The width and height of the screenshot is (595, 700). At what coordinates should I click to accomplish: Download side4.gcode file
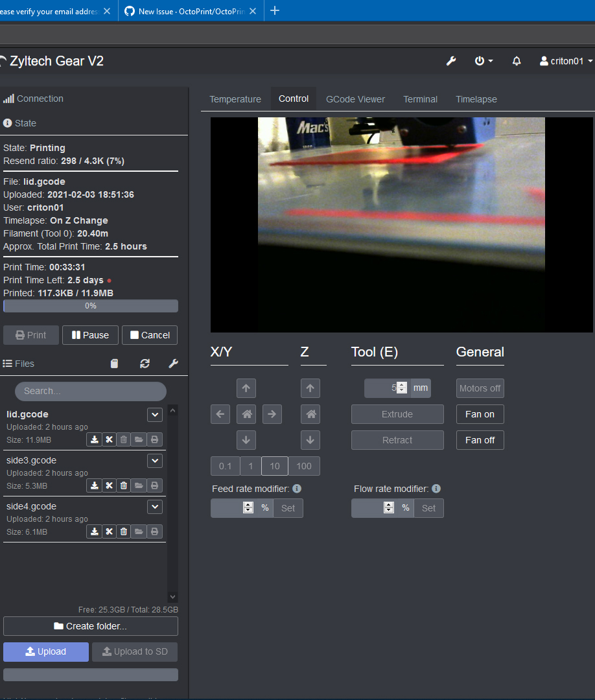click(x=94, y=531)
